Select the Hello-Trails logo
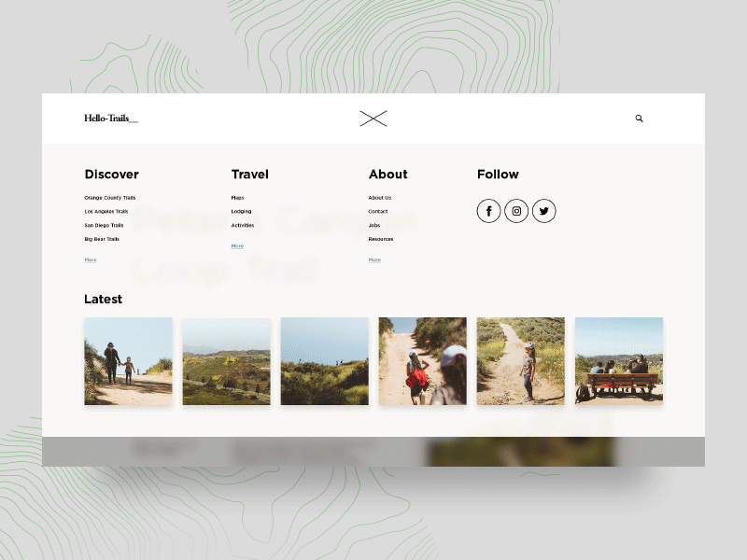This screenshot has height=560, width=747. coord(109,119)
